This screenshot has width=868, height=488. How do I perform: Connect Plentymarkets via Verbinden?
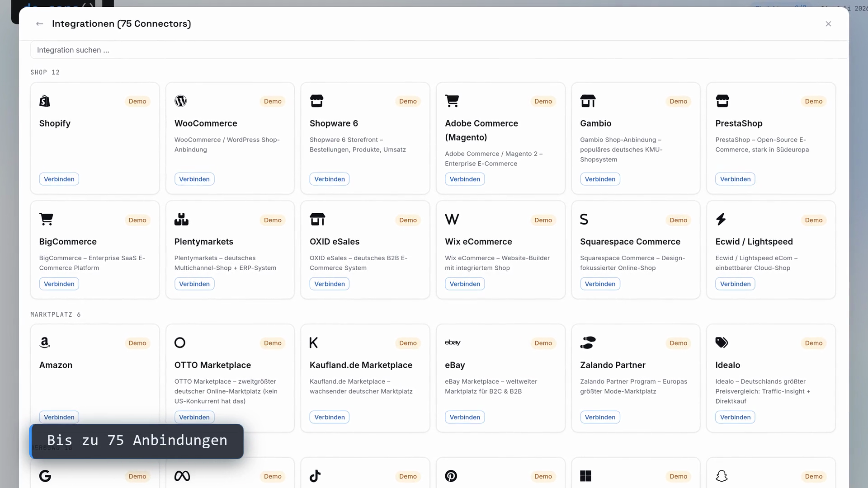click(194, 284)
